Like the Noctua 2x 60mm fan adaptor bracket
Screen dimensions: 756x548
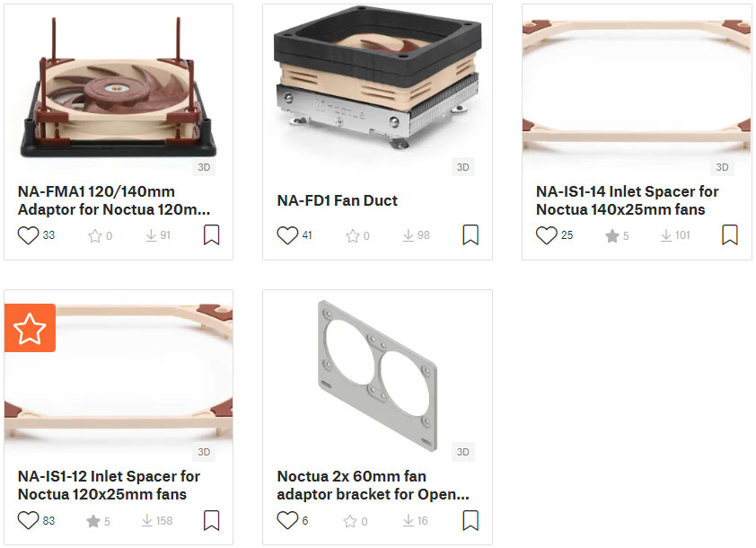click(287, 520)
